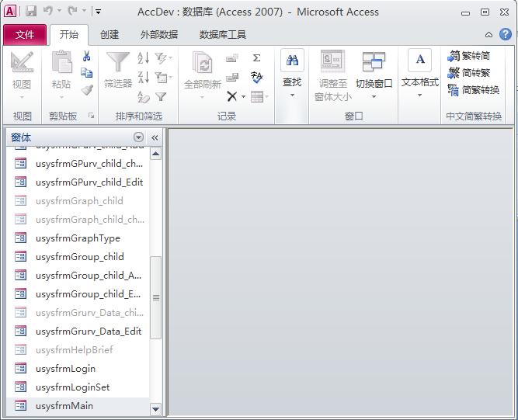Click the 简转繁 conversion button
518x420 pixels.
469,73
